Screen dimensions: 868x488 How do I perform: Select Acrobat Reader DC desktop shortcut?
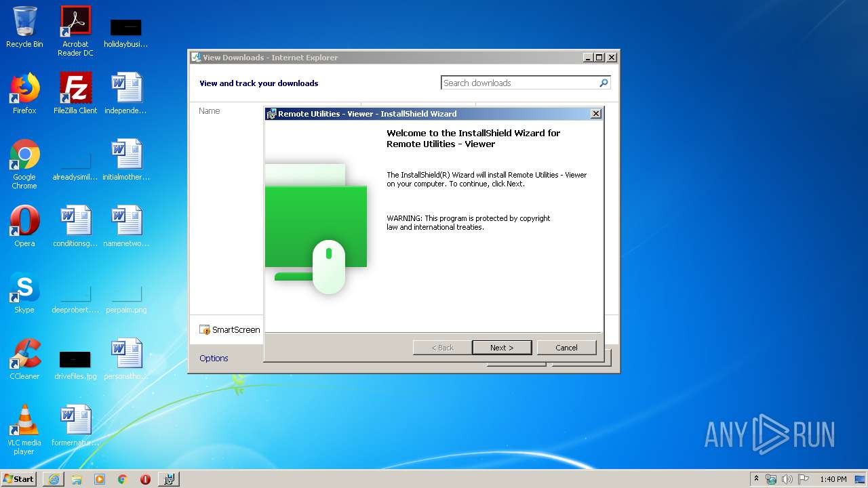[75, 30]
